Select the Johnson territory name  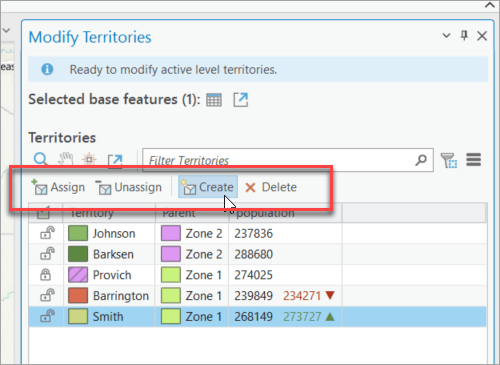[114, 234]
